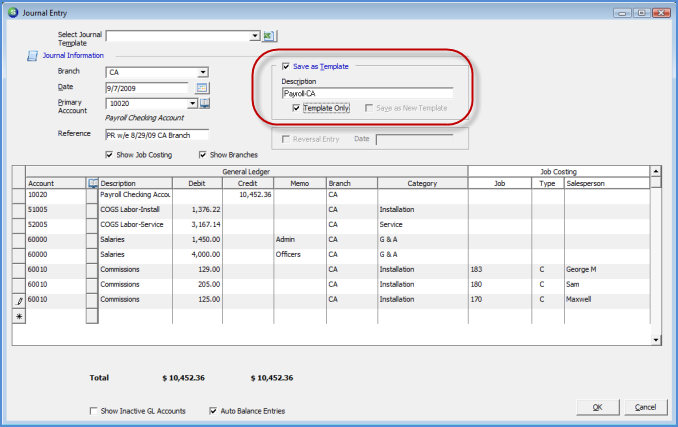Enable Show Inactive GL Accounts
678x427 pixels.
tap(93, 411)
